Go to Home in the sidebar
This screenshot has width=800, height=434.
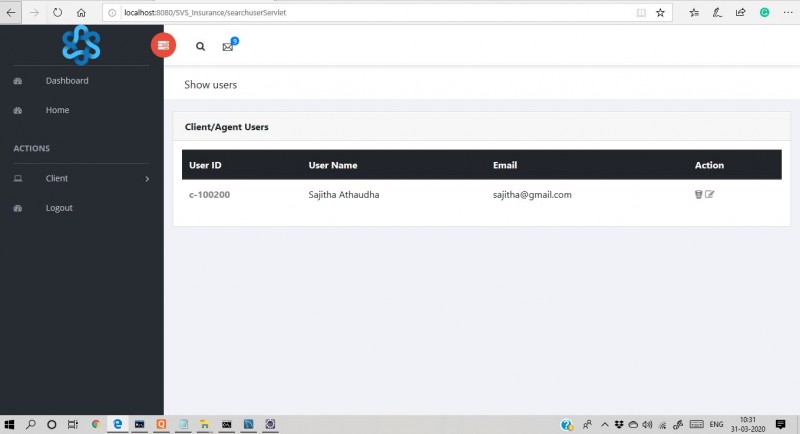[57, 110]
